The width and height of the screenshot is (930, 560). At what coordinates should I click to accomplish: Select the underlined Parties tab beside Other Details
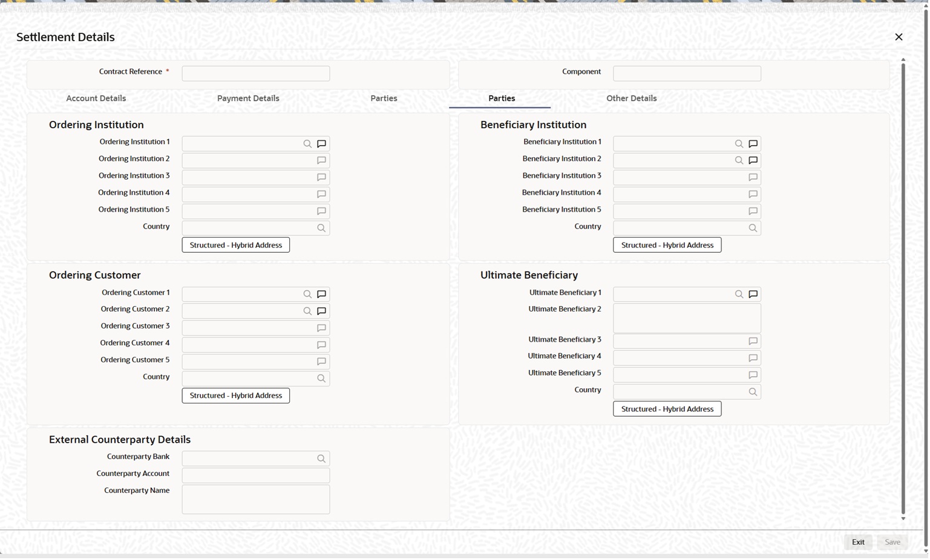click(x=502, y=99)
